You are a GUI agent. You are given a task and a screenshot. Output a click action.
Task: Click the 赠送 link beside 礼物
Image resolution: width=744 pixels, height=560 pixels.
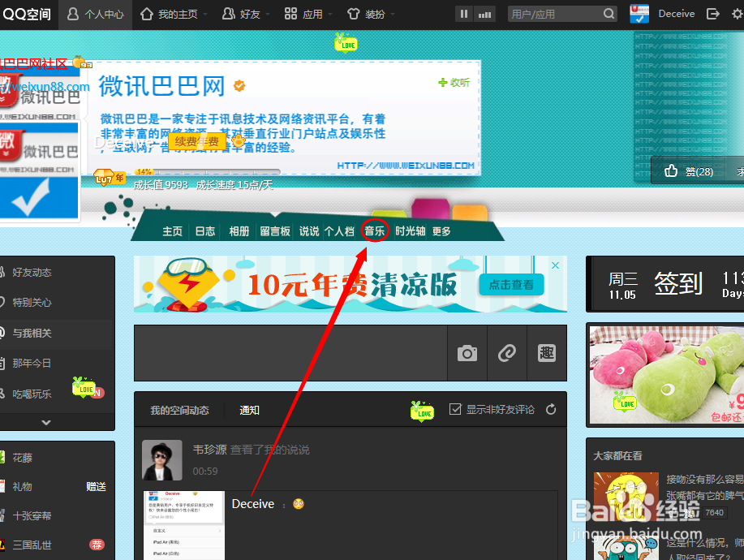coord(97,486)
